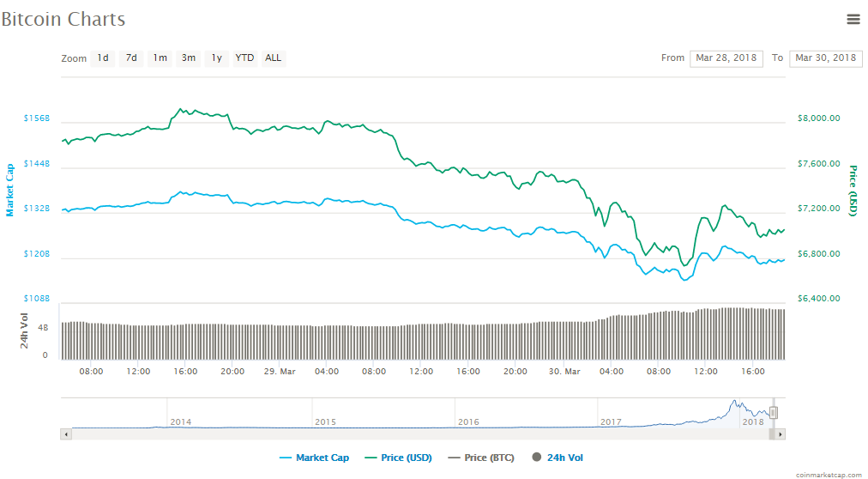Select YTD zoom range
This screenshot has width=868, height=479.
pyautogui.click(x=244, y=58)
